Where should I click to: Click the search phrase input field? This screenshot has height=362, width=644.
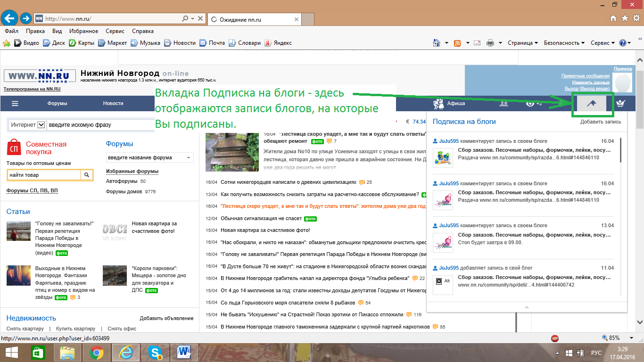100,125
